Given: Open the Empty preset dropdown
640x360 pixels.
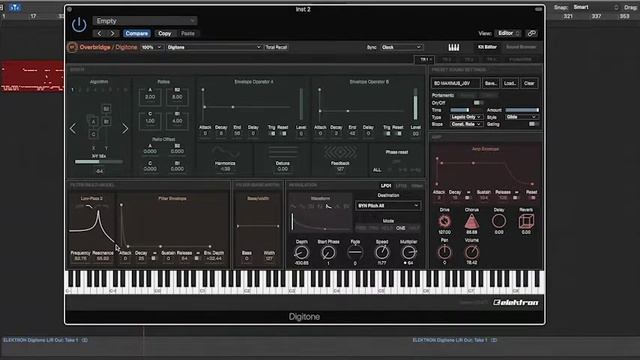Looking at the screenshot, I should click(x=145, y=21).
